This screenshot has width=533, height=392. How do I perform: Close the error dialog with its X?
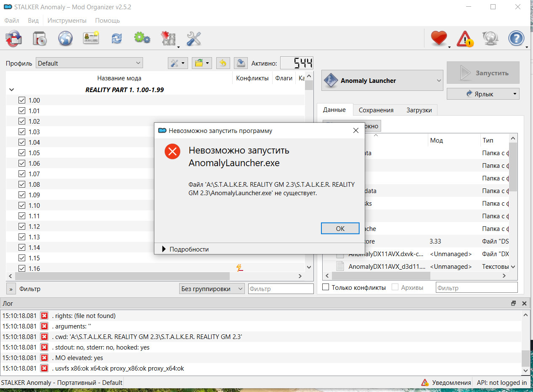point(356,131)
